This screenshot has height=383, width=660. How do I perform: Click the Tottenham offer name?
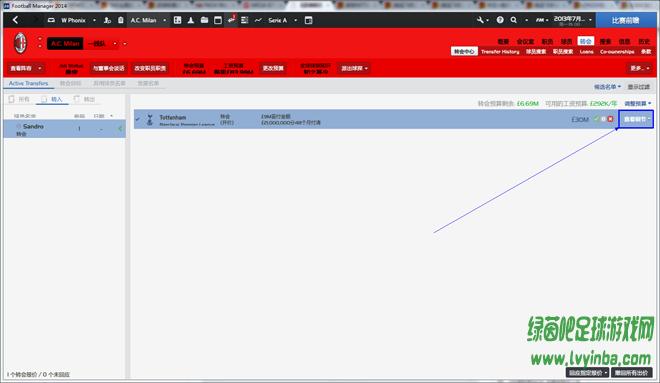173,117
